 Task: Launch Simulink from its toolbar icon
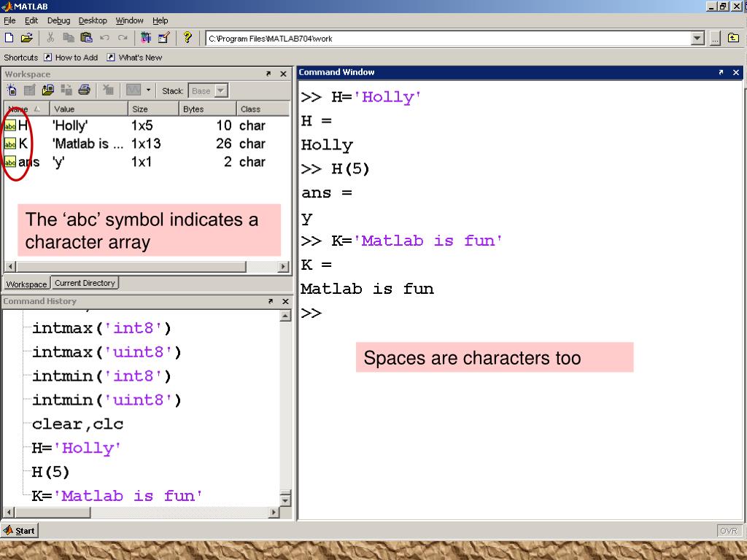[146, 38]
